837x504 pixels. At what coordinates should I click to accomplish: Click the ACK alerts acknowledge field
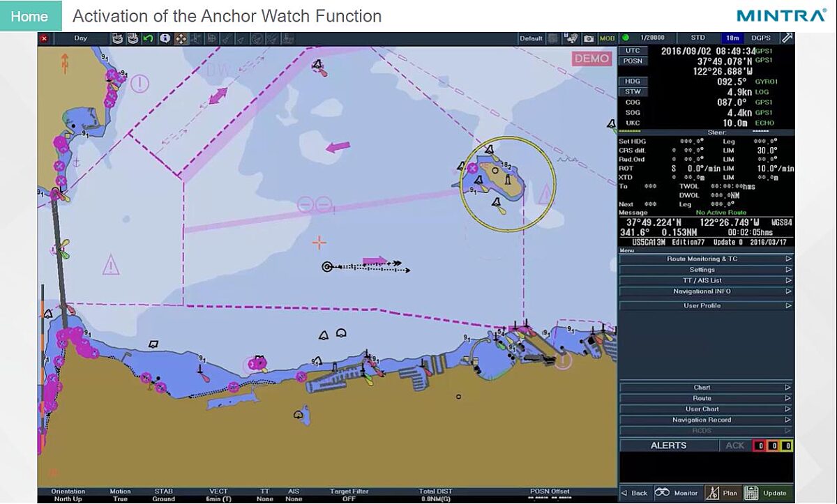point(735,445)
